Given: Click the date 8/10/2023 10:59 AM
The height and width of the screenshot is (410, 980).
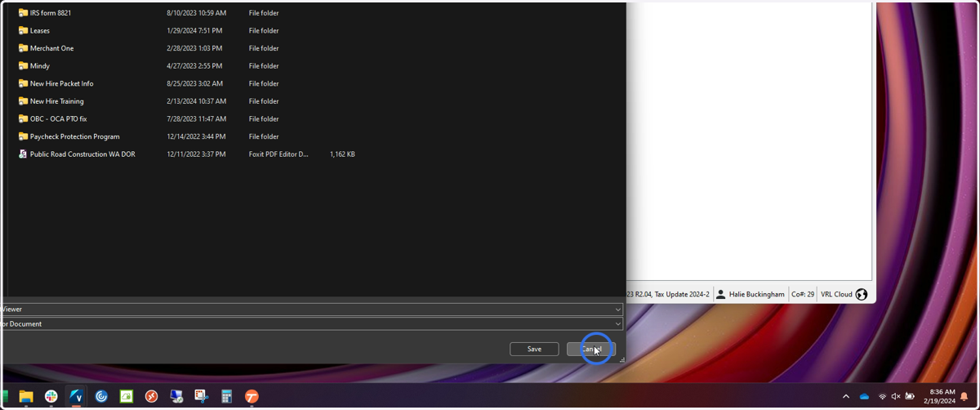Looking at the screenshot, I should coord(197,13).
